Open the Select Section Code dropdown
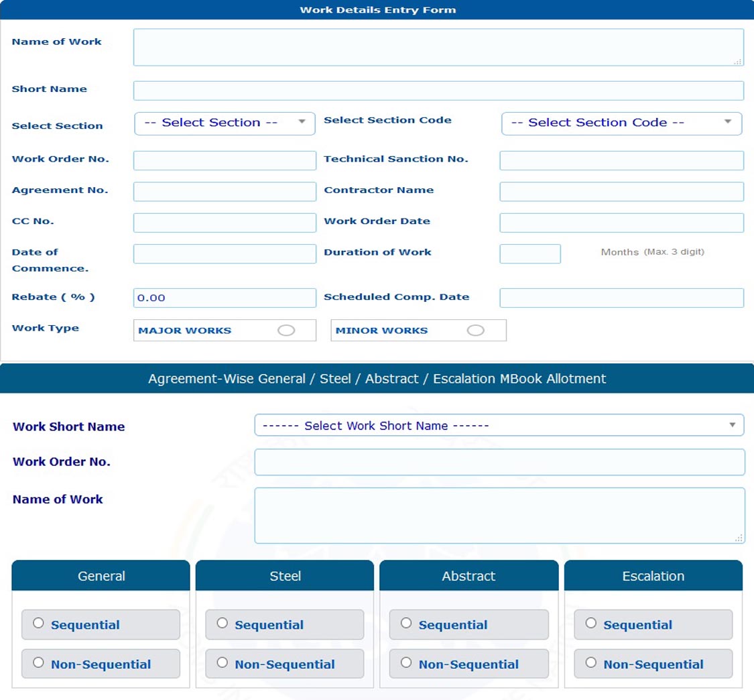 coord(621,123)
